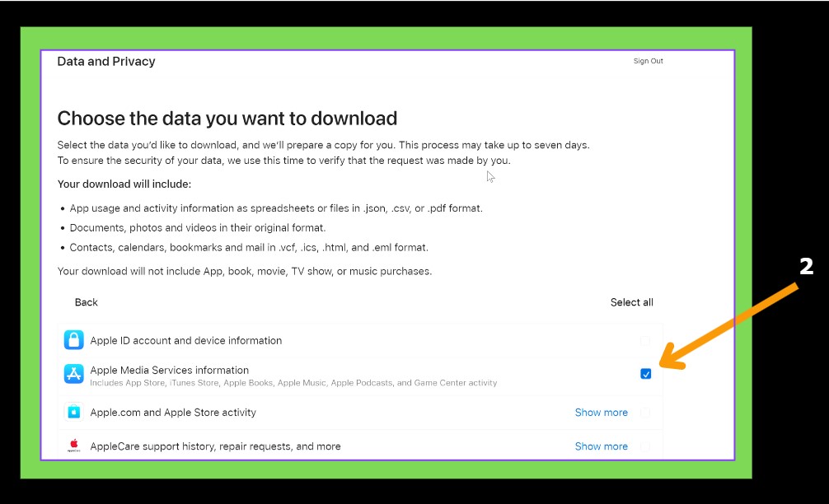Click Select all data categories
Image resolution: width=829 pixels, height=504 pixels.
pos(631,302)
